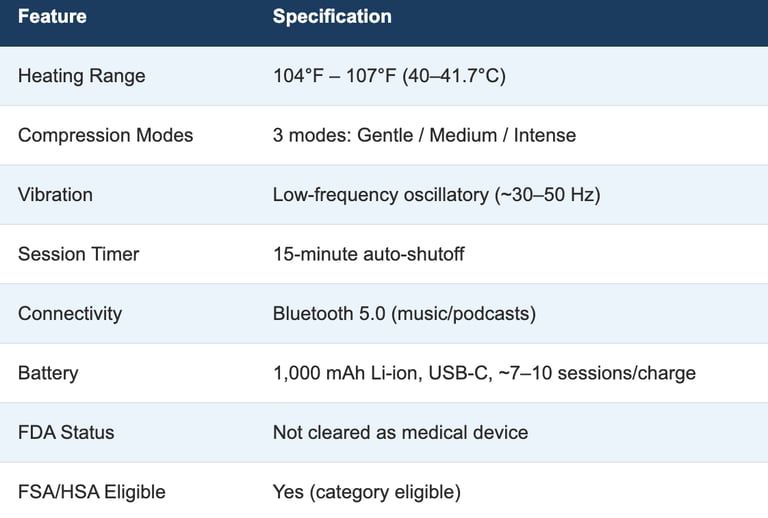The height and width of the screenshot is (518, 768).
Task: Select the Session Timer label
Action: 78,254
